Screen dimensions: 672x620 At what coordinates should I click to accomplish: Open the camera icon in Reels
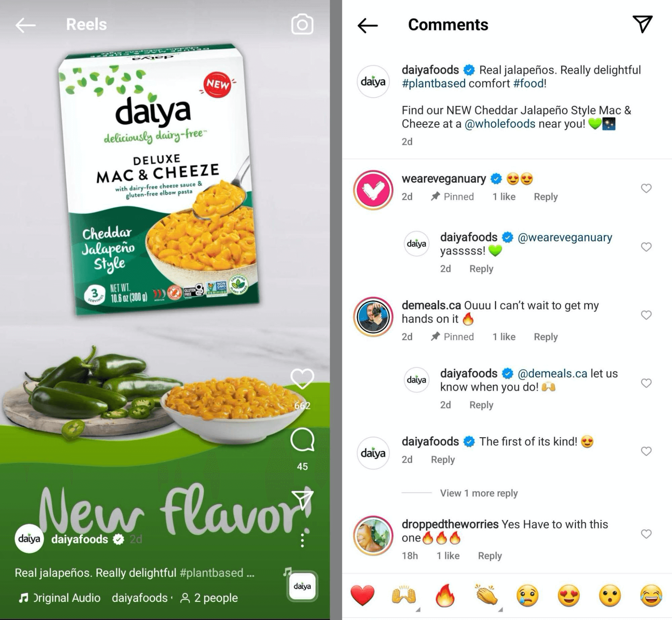tap(302, 24)
